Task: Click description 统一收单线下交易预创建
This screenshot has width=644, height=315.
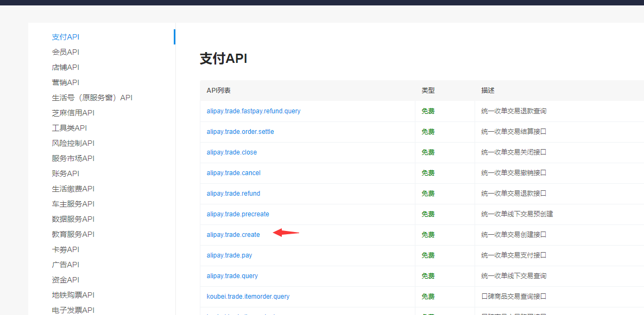Action: point(517,214)
